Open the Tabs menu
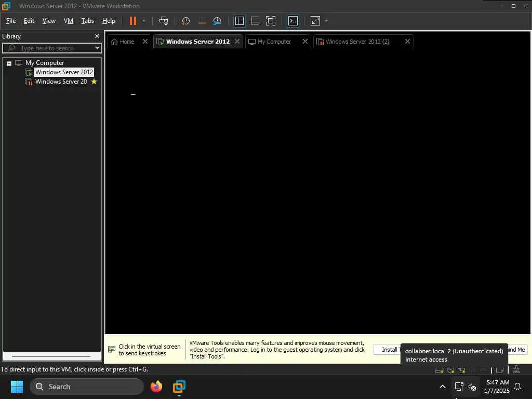Screen dimensions: 532x399 coord(87,21)
